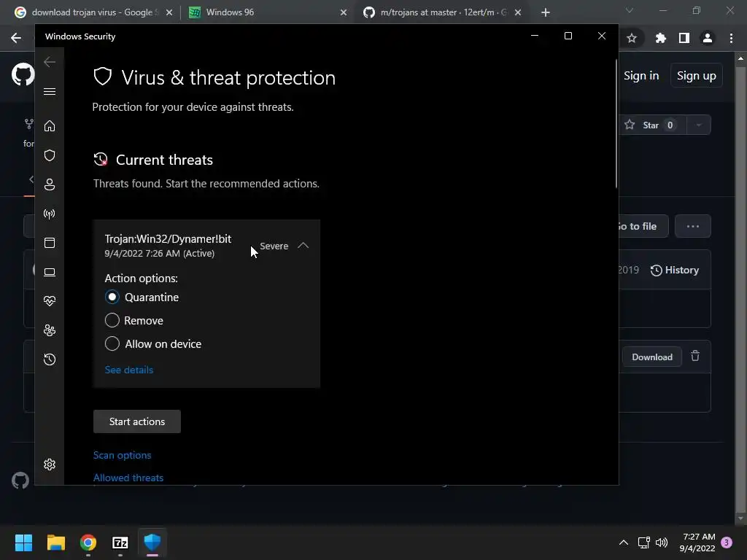
Task: Open Scan options link
Action: (x=122, y=455)
